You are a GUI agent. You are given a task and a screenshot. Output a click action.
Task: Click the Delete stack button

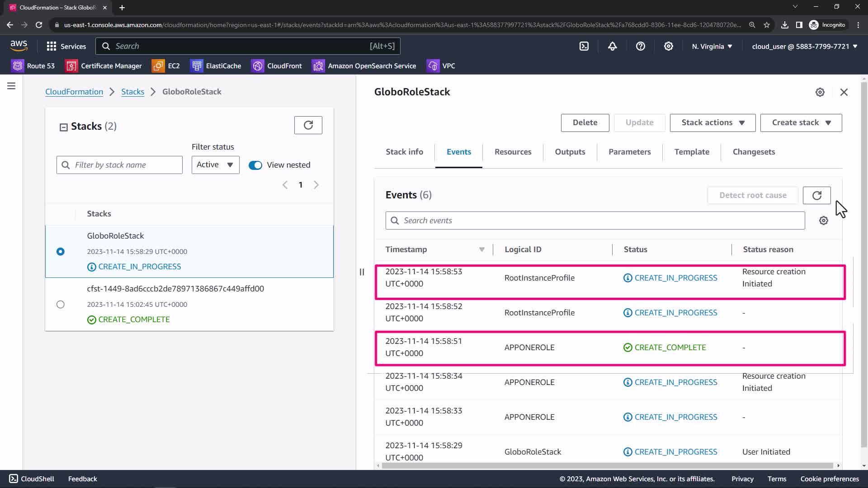(585, 123)
